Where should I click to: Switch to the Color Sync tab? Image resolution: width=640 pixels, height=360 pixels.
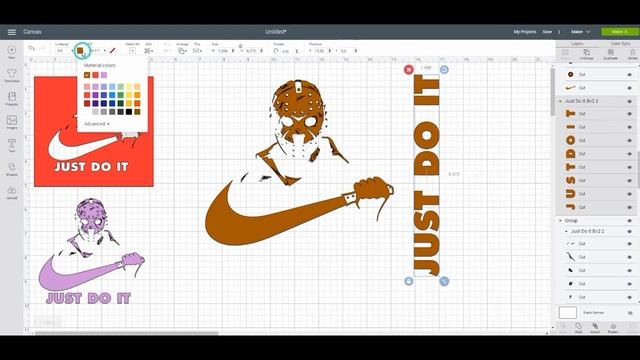(x=620, y=43)
